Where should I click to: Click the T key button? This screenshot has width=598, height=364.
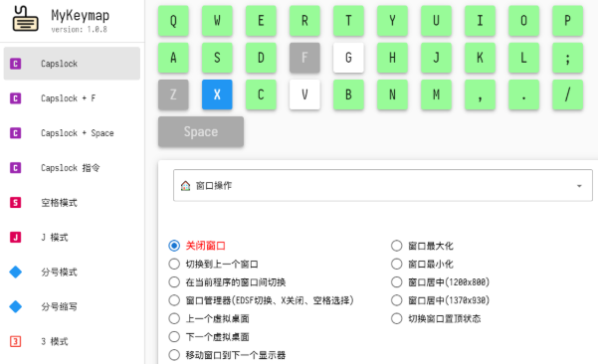(x=348, y=21)
